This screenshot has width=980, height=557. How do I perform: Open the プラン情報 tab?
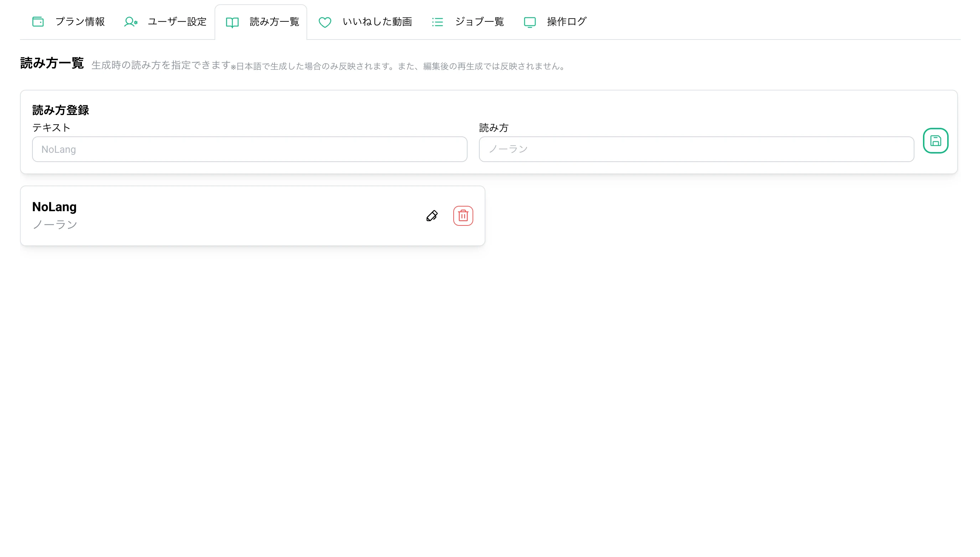[69, 22]
